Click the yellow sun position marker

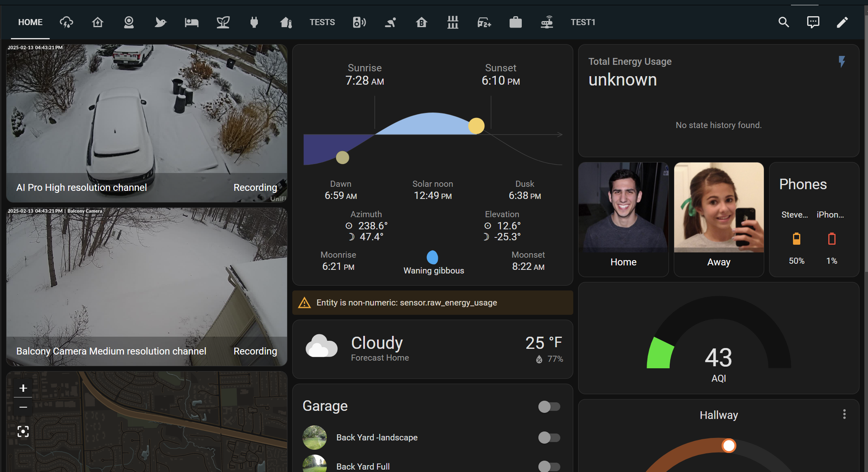[x=476, y=126]
